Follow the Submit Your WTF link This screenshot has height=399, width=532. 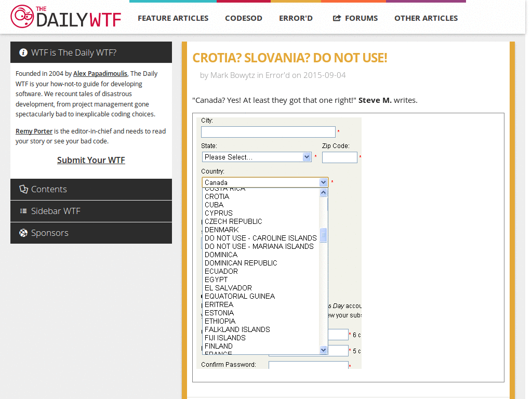(91, 160)
